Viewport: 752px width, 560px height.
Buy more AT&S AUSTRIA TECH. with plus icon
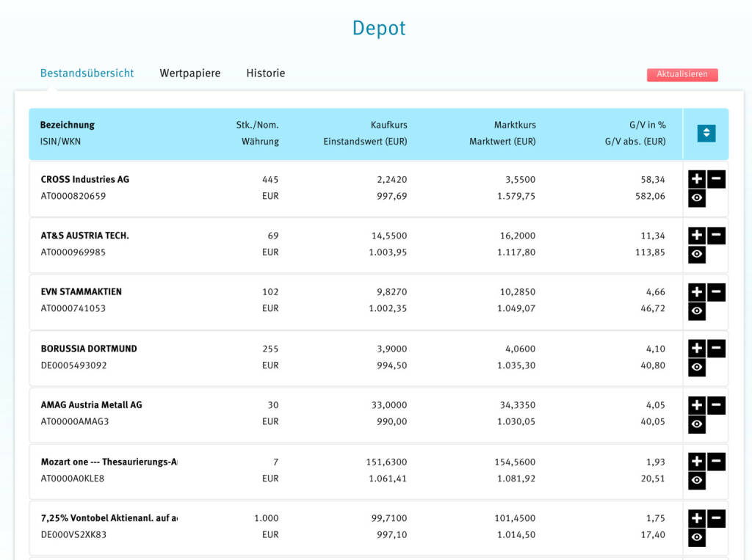pyautogui.click(x=697, y=236)
